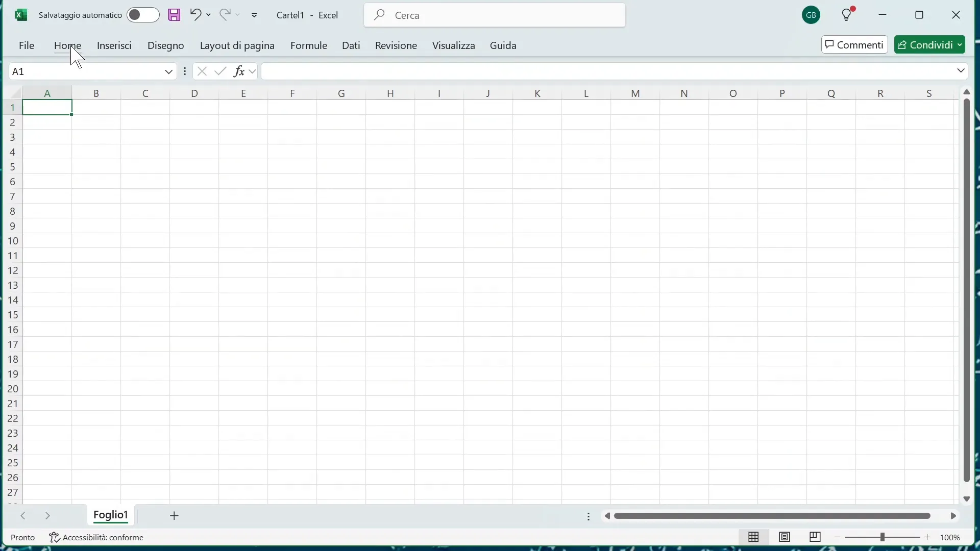Viewport: 980px width, 551px height.
Task: Select column M header
Action: [x=636, y=93]
